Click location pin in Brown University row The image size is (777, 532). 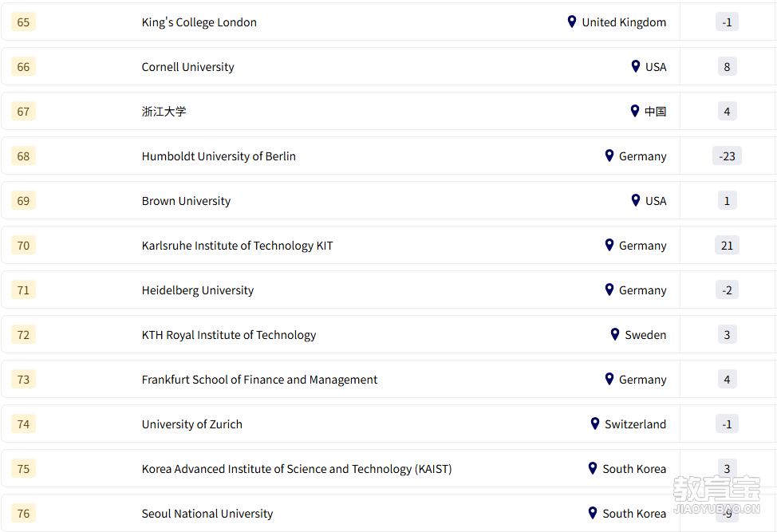coord(635,200)
